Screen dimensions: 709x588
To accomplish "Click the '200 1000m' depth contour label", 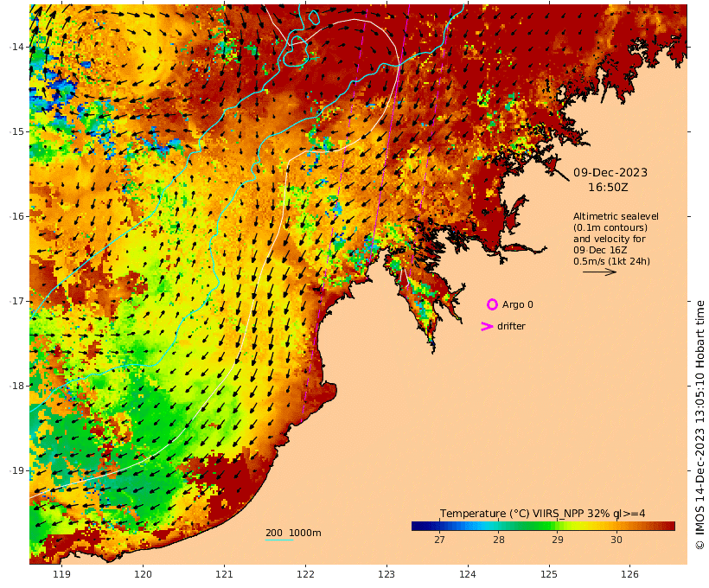I will tap(293, 533).
